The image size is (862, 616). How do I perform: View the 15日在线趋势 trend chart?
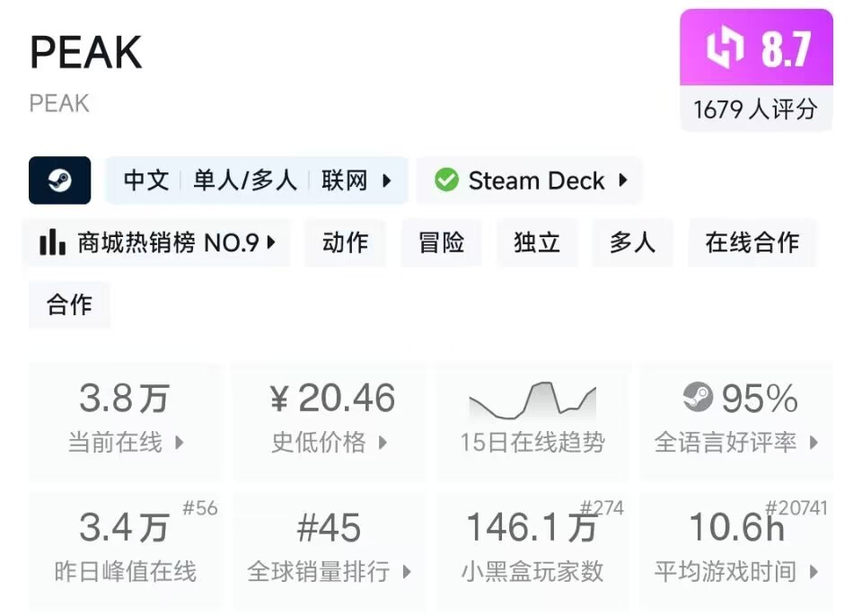pos(532,420)
